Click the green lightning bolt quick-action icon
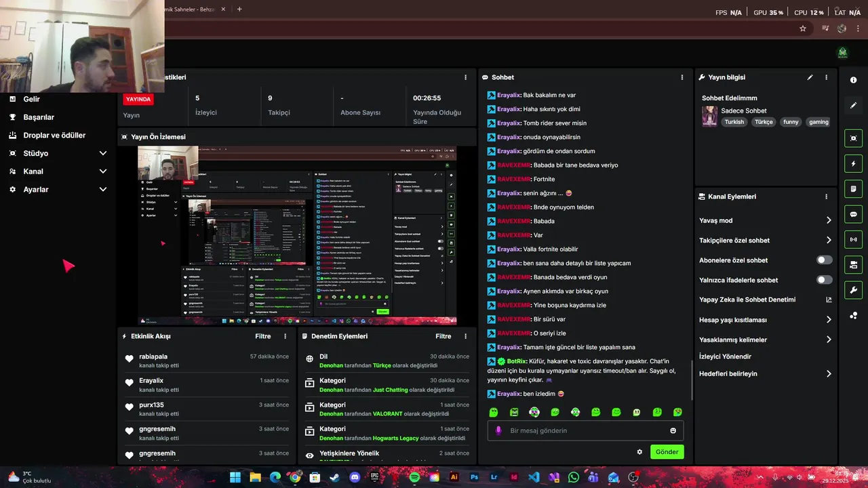 click(853, 163)
